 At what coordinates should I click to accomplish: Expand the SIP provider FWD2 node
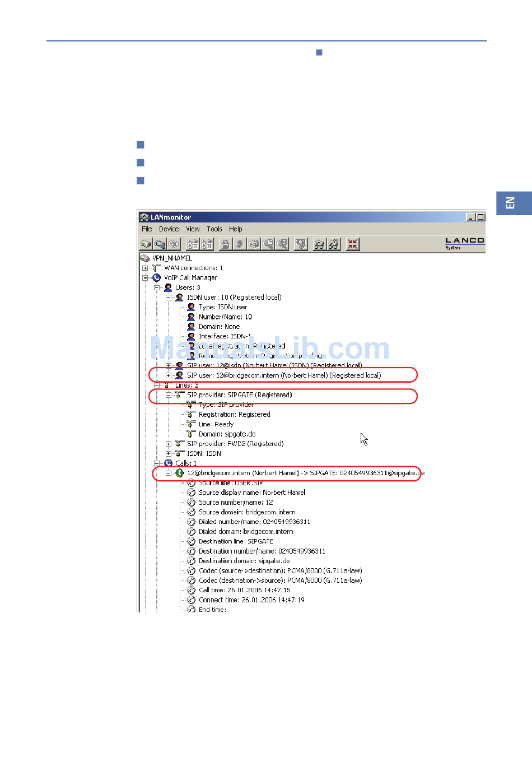168,444
